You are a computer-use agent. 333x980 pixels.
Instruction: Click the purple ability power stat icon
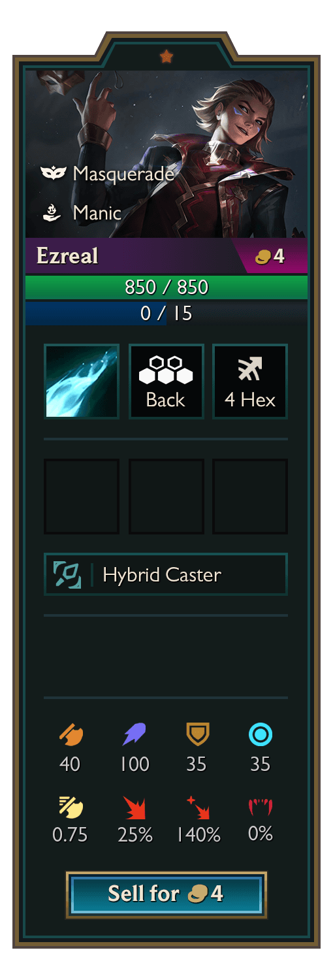(135, 736)
